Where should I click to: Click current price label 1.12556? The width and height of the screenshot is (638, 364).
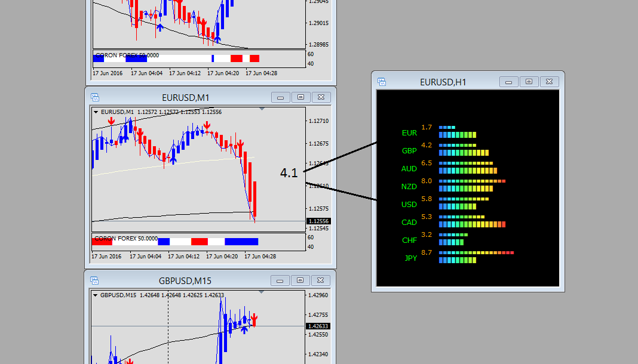tap(318, 221)
